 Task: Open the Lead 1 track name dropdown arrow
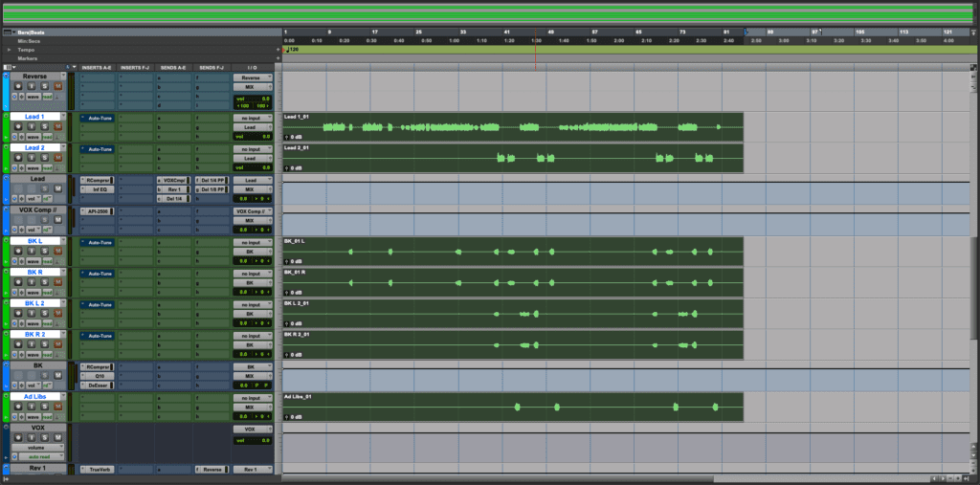63,117
